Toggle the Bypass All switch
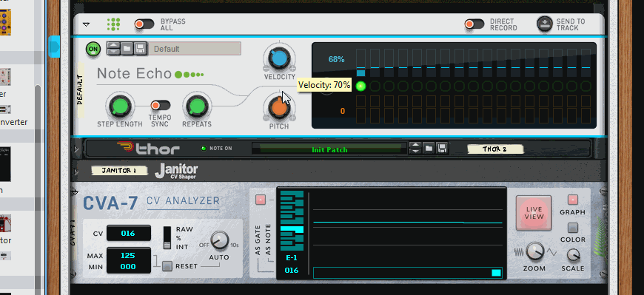This screenshot has width=644, height=295. 144,24
